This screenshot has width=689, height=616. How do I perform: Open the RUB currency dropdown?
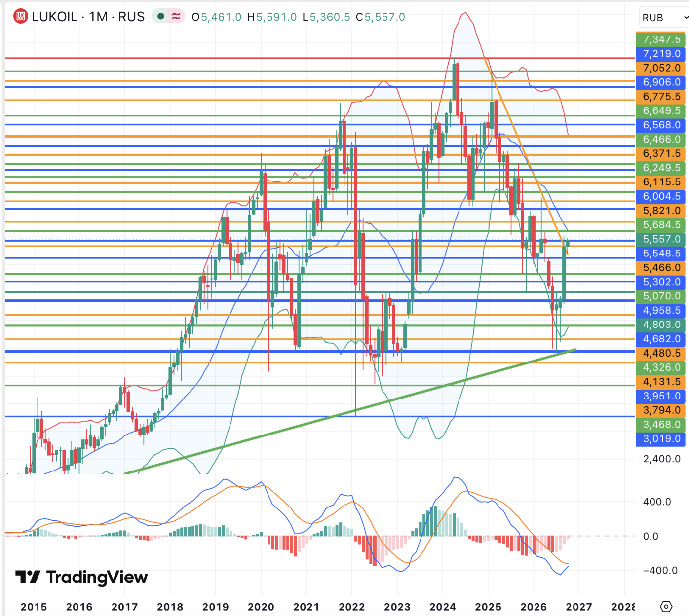coord(664,18)
